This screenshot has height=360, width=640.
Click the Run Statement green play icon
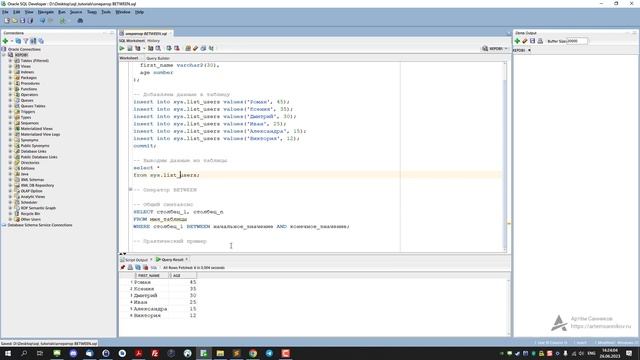122,48
